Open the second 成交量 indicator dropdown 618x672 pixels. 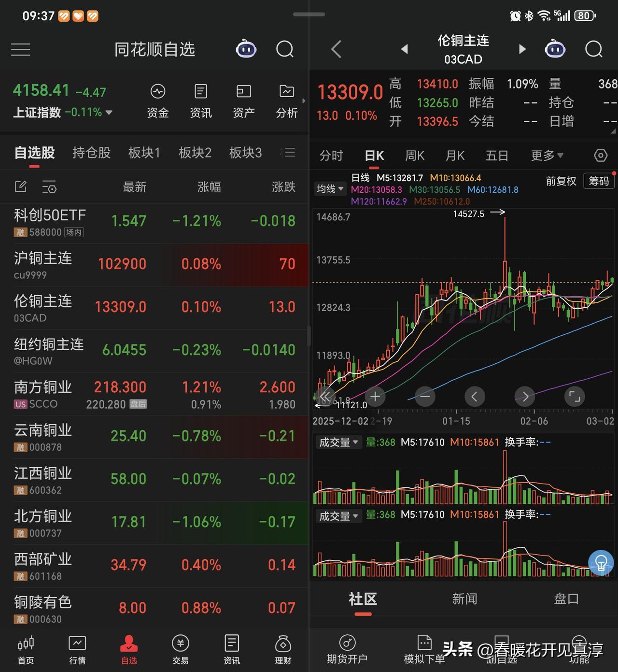[x=338, y=516]
